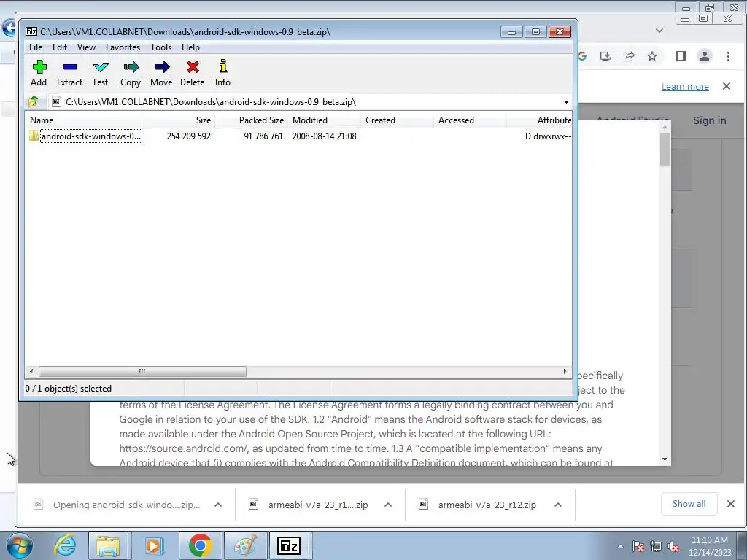Open the Edit menu
Screen dimensions: 747x560
click(60, 47)
